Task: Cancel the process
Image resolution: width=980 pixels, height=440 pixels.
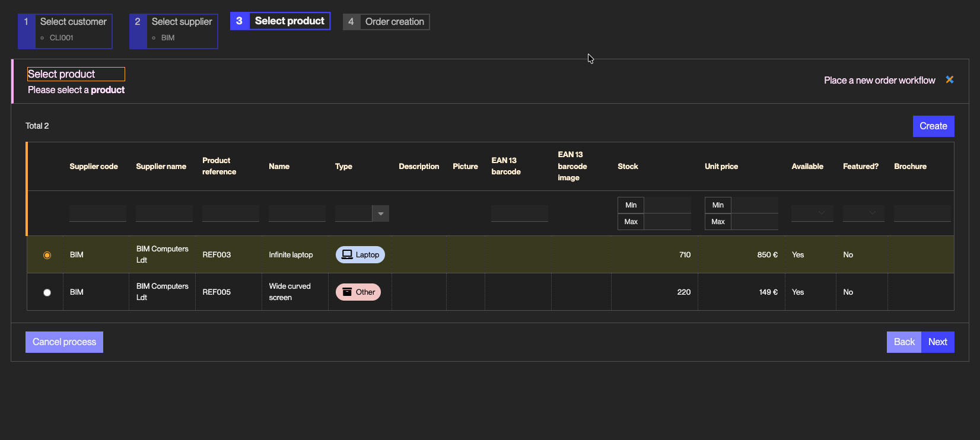Action: coord(64,342)
